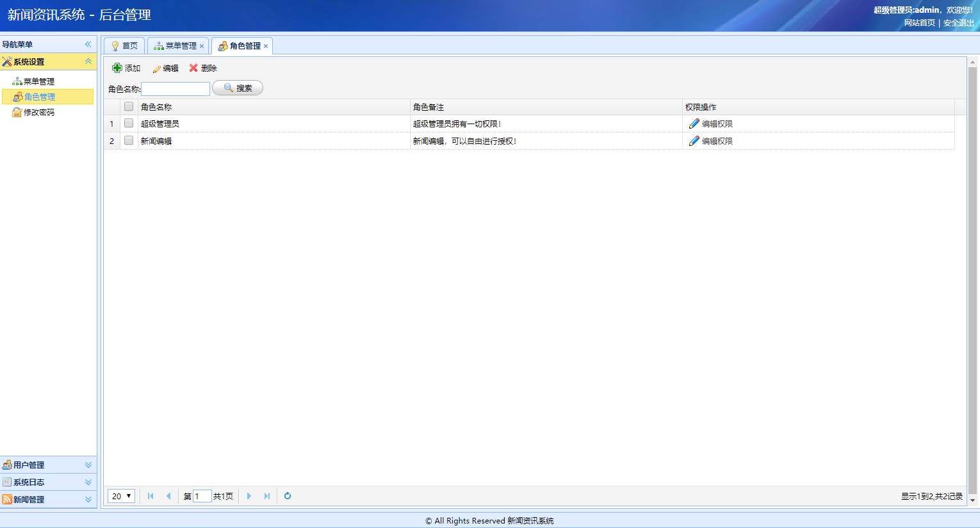This screenshot has height=528, width=980.
Task: Click the users icon beside 用户管理
Action: [x=7, y=465]
